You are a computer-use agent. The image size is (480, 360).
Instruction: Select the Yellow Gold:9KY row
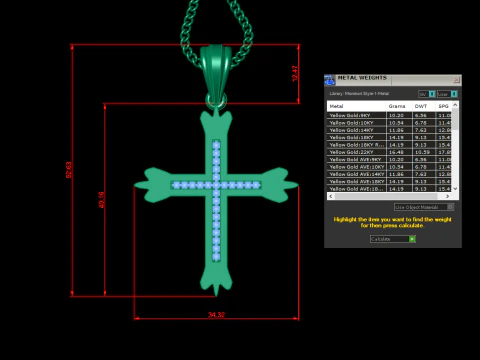point(389,115)
